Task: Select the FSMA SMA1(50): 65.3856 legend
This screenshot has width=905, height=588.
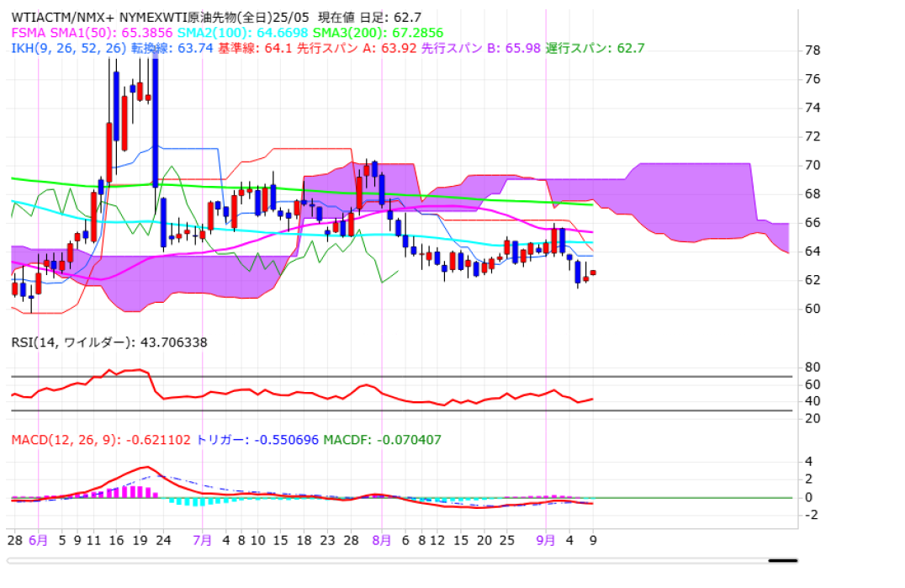Action: point(92,33)
